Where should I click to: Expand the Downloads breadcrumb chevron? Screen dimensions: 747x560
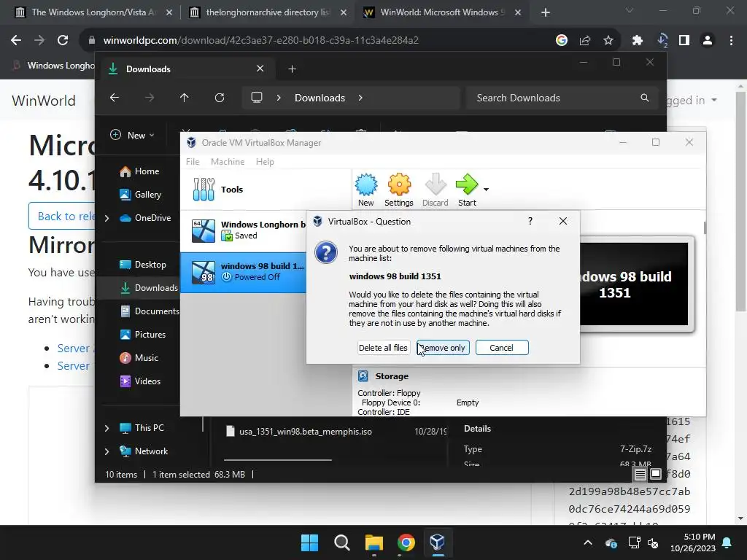pos(360,98)
